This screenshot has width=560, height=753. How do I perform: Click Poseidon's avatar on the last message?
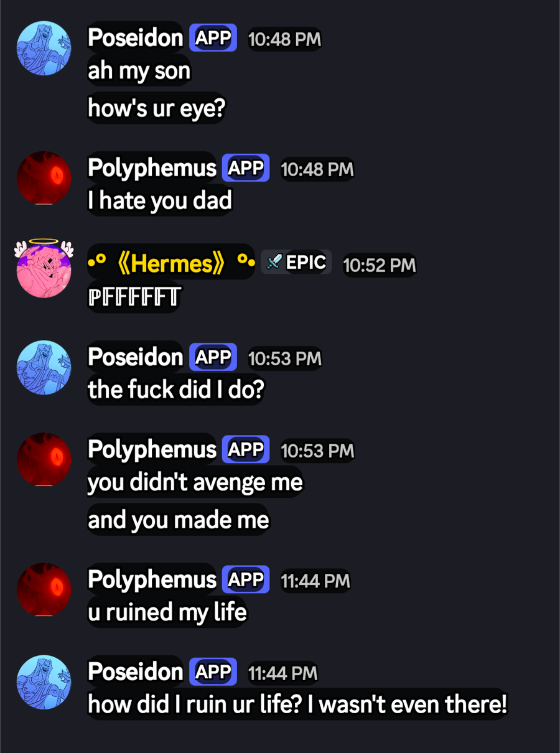point(44,681)
